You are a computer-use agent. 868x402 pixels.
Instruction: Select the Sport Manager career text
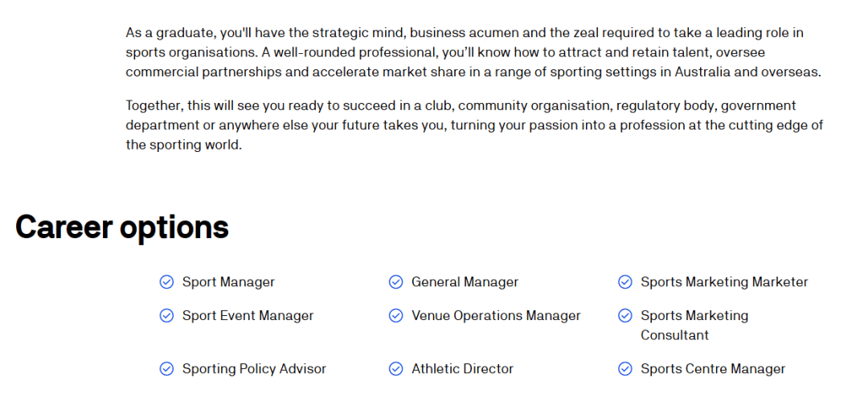coord(228,282)
